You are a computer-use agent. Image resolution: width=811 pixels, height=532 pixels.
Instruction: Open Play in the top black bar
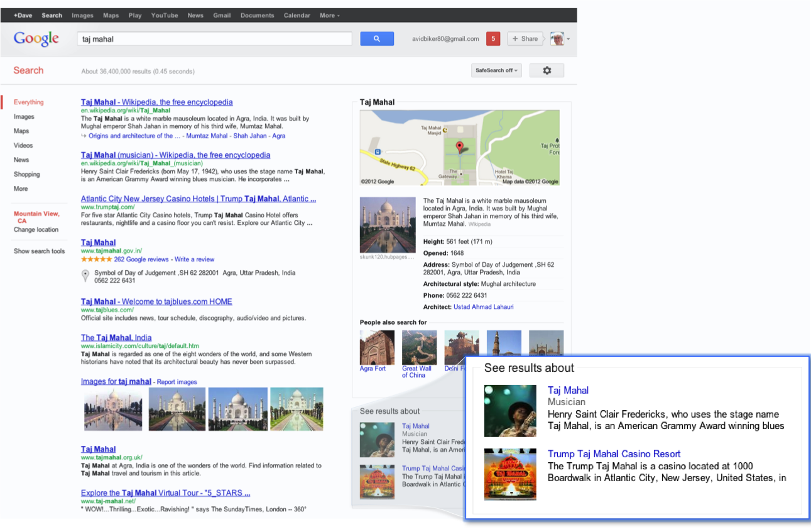point(135,15)
